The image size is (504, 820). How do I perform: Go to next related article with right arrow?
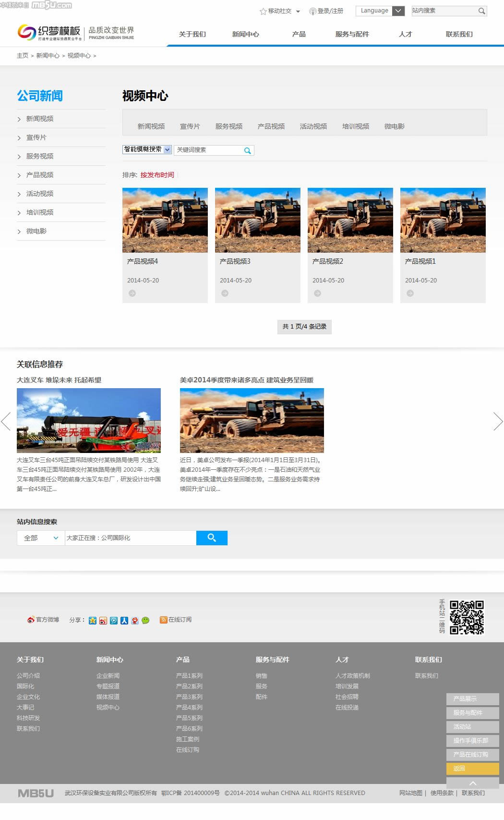click(498, 422)
